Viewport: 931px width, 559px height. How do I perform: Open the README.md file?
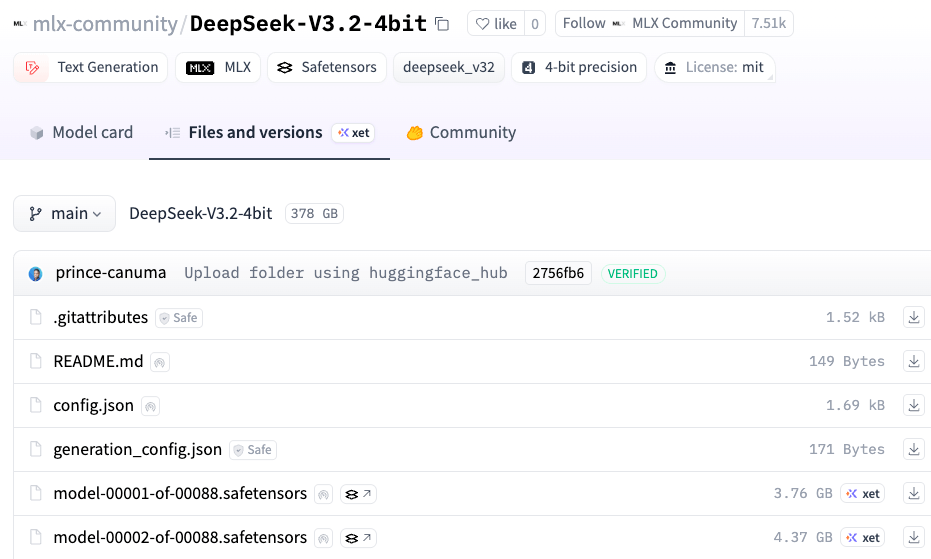[98, 361]
